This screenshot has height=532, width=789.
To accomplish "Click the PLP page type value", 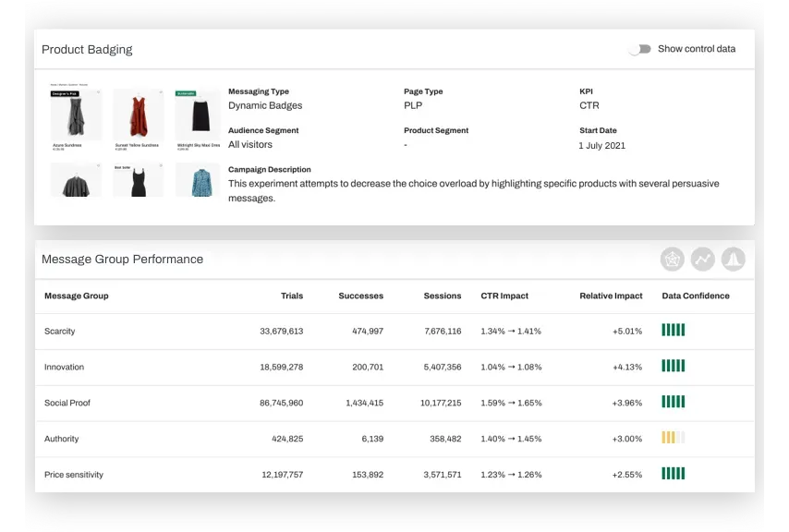I will tap(413, 105).
